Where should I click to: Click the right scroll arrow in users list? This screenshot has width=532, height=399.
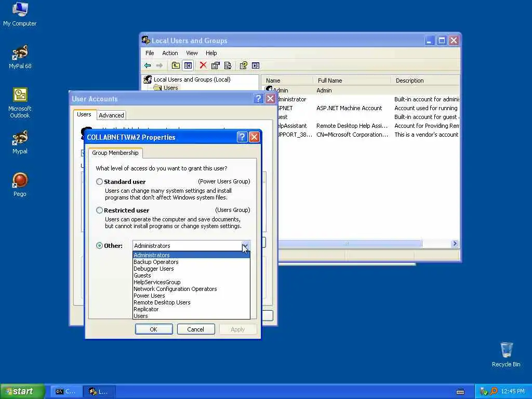455,244
